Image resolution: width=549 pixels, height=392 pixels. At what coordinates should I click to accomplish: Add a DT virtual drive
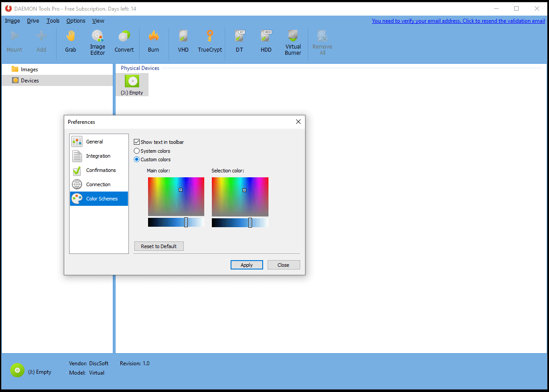coord(239,41)
